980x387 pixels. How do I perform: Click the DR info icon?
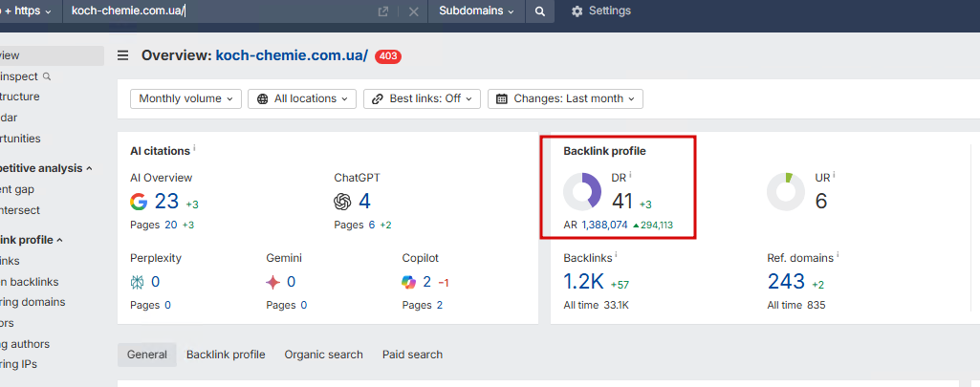point(631,176)
